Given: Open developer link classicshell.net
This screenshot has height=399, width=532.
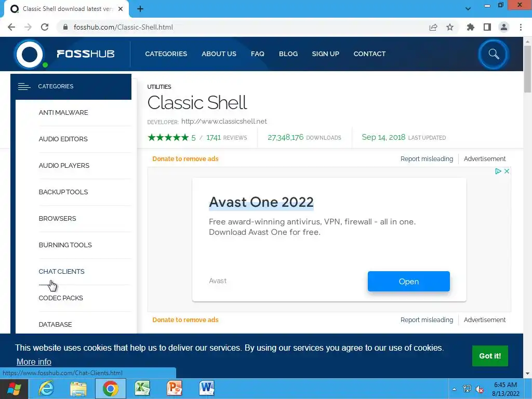Looking at the screenshot, I should tap(224, 122).
